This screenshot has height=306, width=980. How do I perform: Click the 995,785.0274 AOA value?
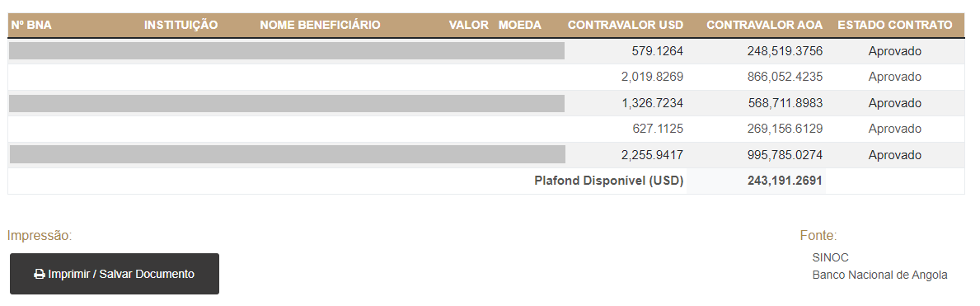[785, 155]
